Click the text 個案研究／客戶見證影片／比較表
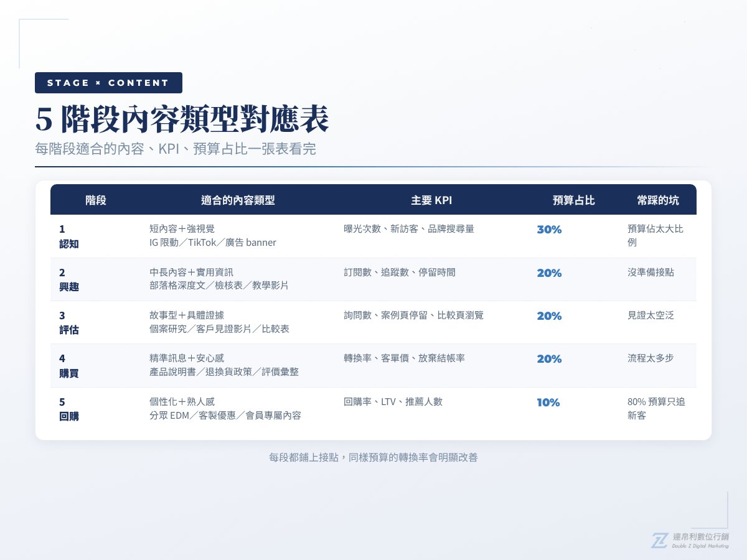Screen dimensions: 747x560 coord(219,329)
